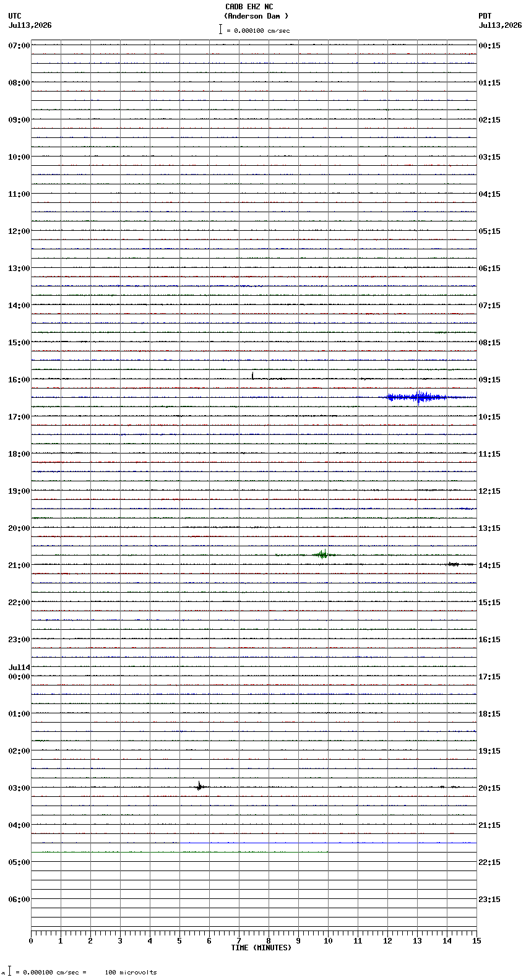This screenshot has width=526, height=980.
Task: Click the 07:00 UTC row label
Action: pyautogui.click(x=19, y=46)
